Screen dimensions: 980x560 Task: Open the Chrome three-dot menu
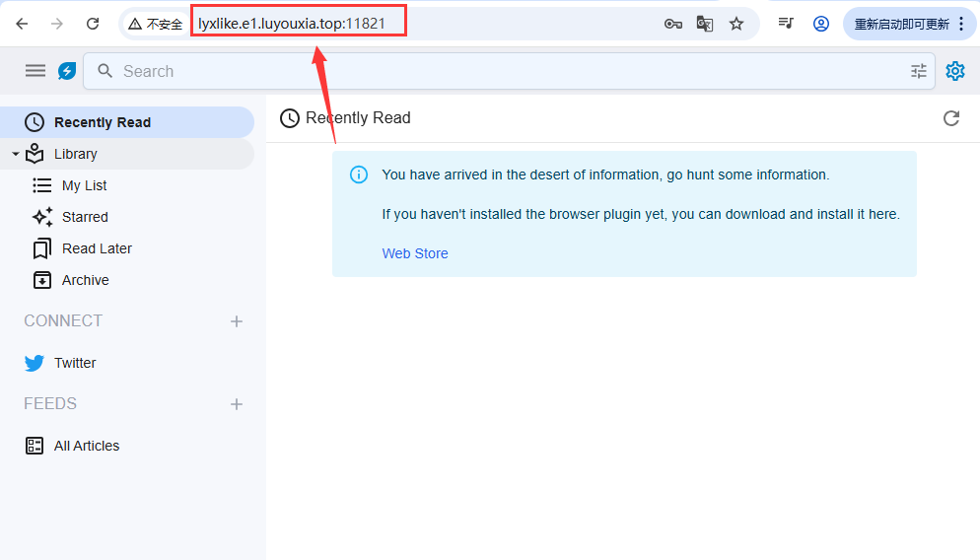[x=961, y=24]
